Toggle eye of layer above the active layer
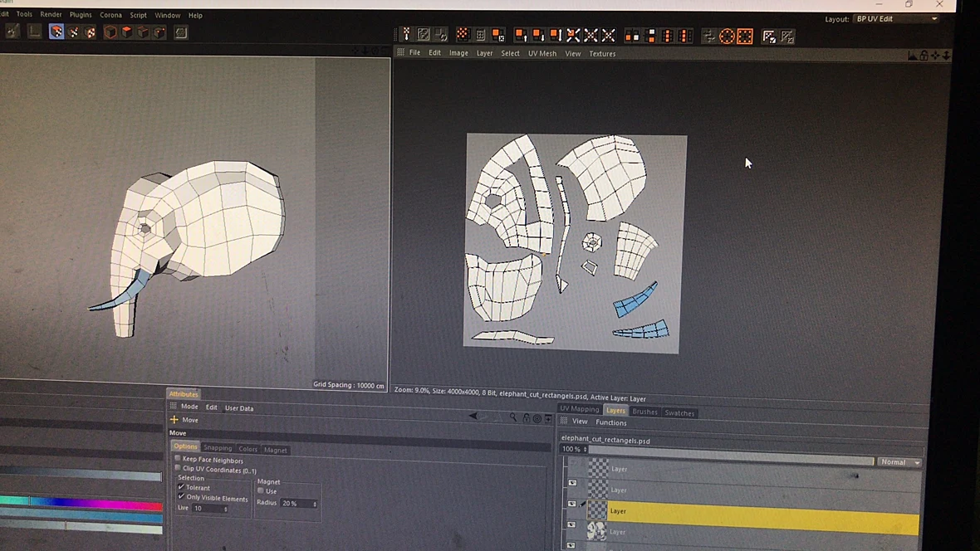The width and height of the screenshot is (980, 551). 572,483
